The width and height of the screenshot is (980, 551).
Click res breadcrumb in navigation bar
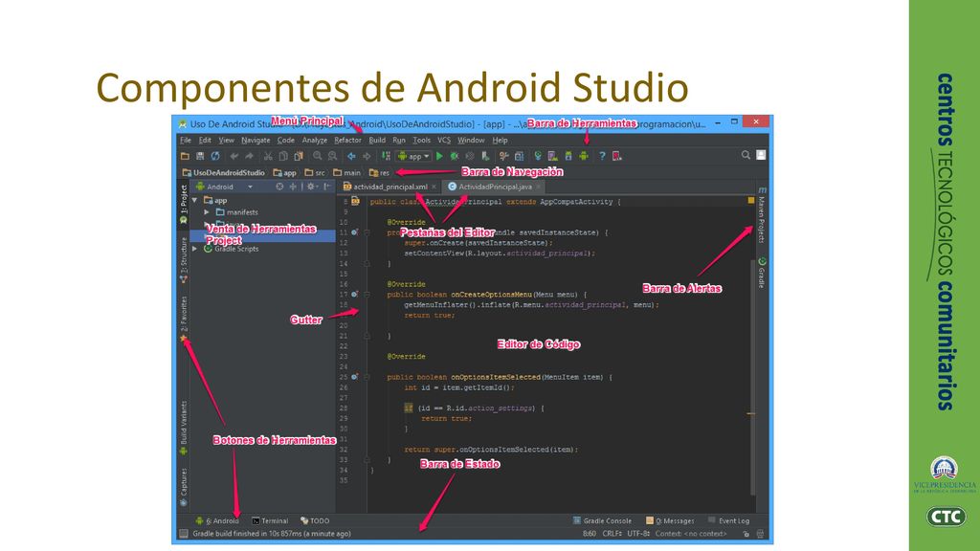tap(379, 172)
